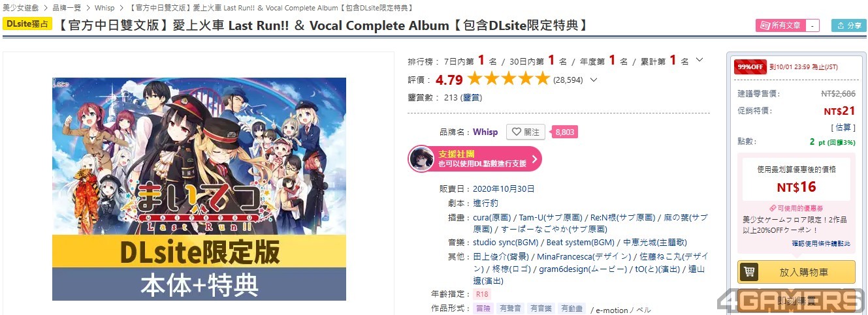Image resolution: width=868 pixels, height=315 pixels.
Task: Click the shopping cart icon to add to cart
Action: (749, 273)
